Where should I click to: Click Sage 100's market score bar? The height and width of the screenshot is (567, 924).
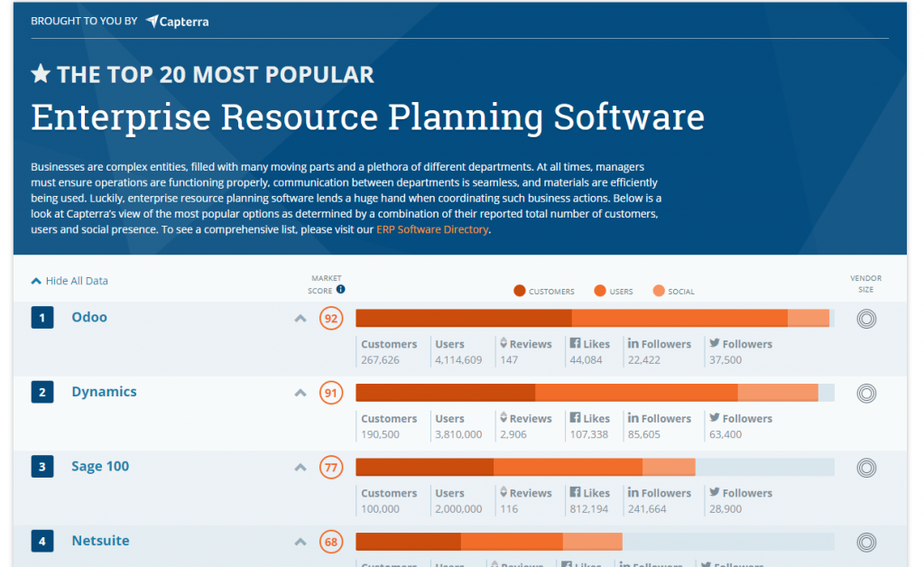point(596,468)
